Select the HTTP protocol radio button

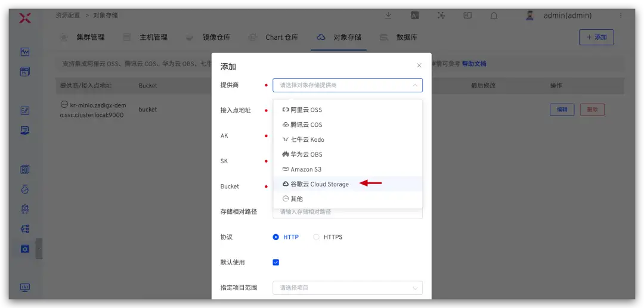276,237
